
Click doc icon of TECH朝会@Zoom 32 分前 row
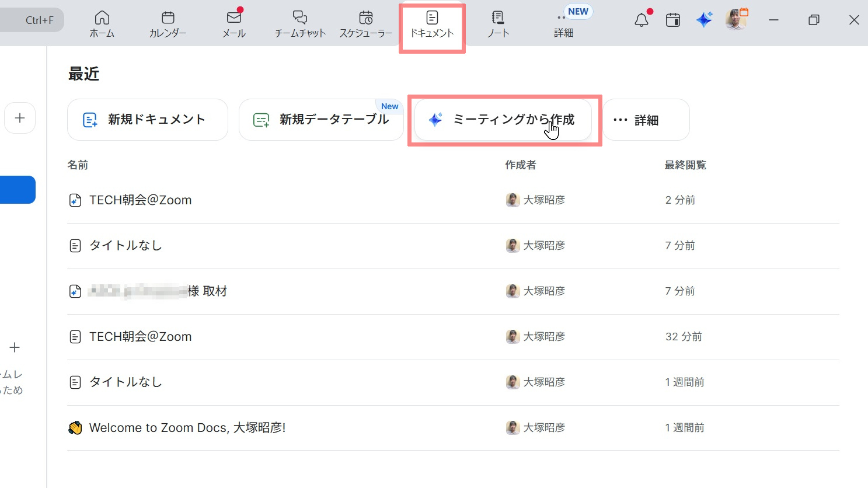[75, 337]
